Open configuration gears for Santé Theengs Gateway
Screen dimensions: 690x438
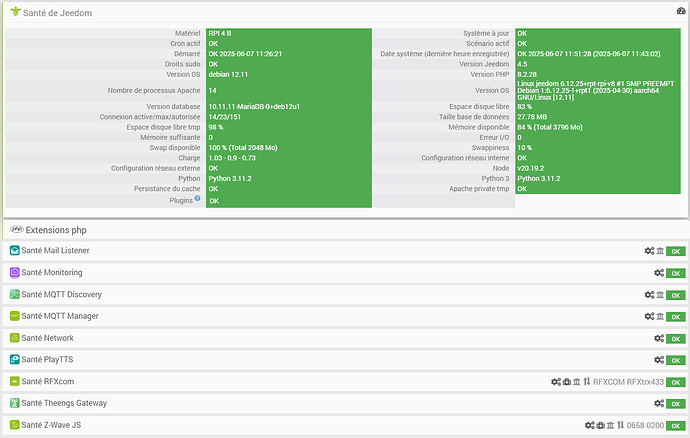[659, 403]
